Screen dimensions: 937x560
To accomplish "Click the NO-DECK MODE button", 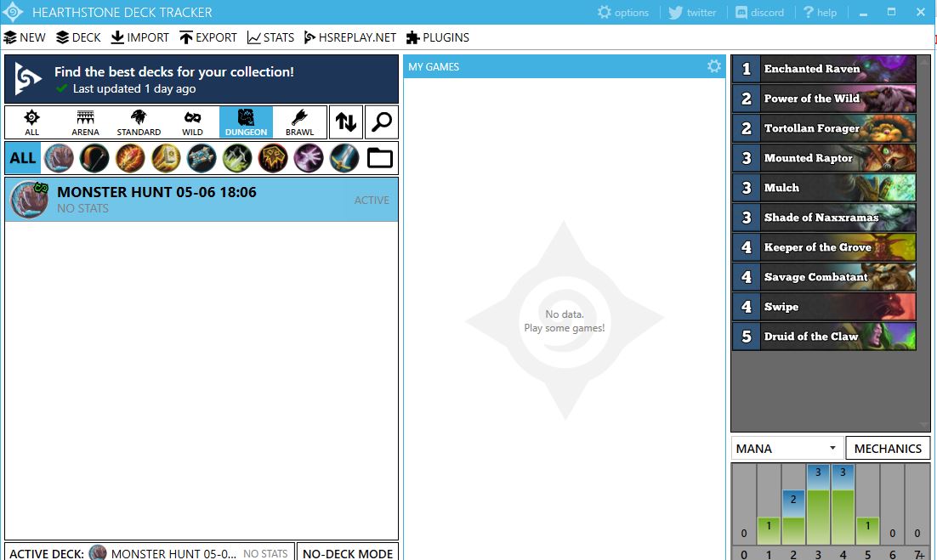I will pos(348,553).
